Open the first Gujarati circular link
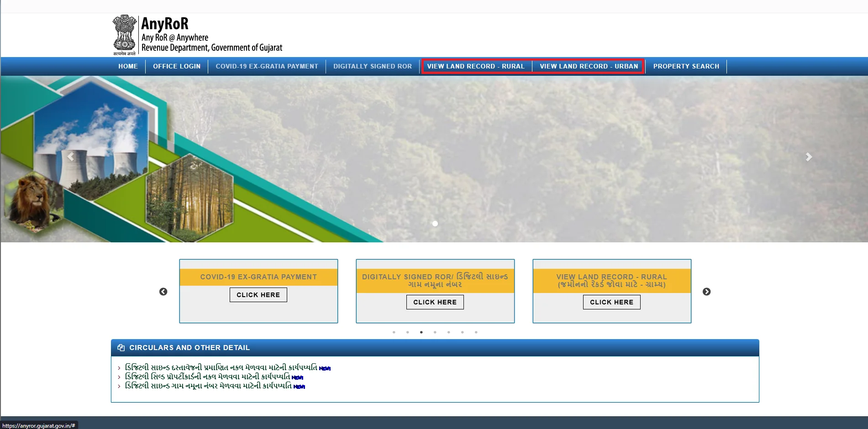Screen dimensions: 868x429 221,367
